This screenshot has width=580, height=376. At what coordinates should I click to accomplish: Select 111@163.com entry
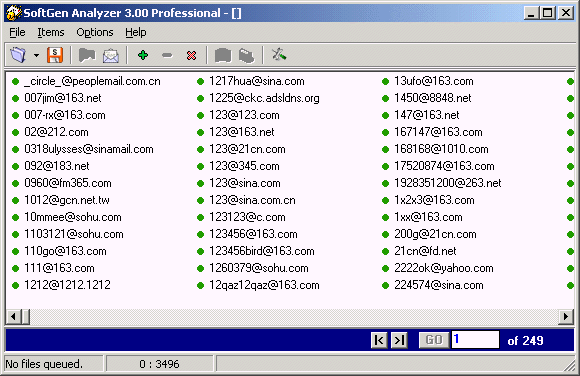click(59, 268)
